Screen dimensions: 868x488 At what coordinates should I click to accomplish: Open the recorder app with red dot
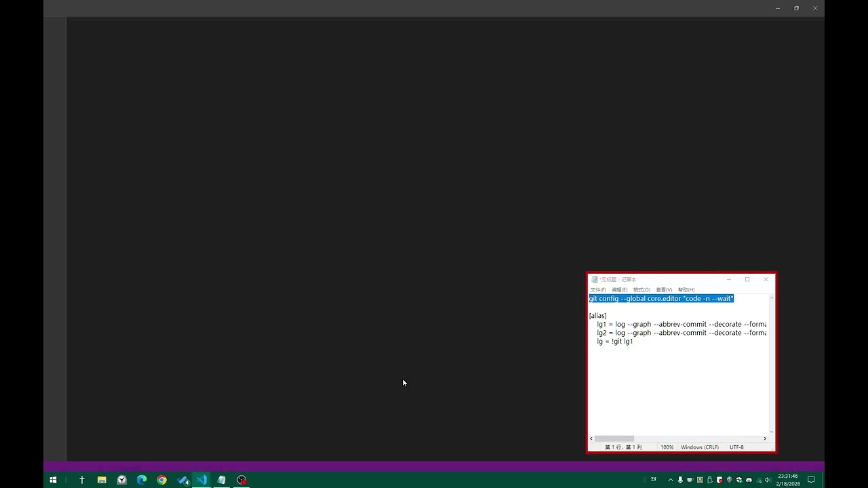(x=241, y=480)
